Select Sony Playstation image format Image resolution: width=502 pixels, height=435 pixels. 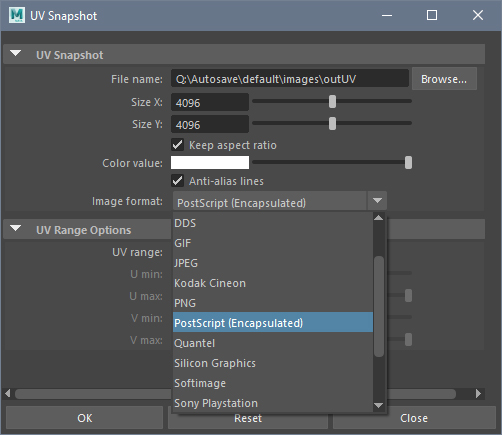(273, 403)
